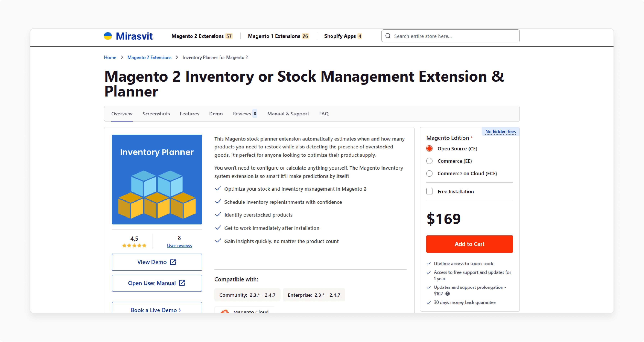Click the Mirasvit brand name
This screenshot has width=644, height=342.
[x=134, y=36]
